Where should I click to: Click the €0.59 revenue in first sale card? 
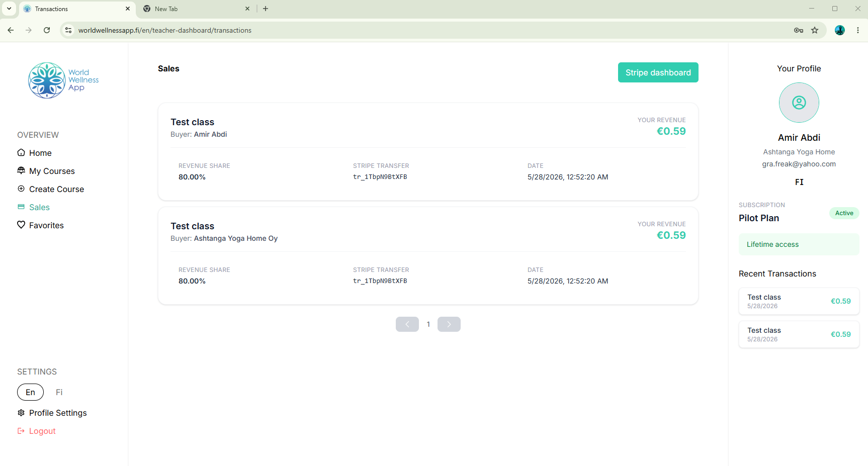[671, 131]
